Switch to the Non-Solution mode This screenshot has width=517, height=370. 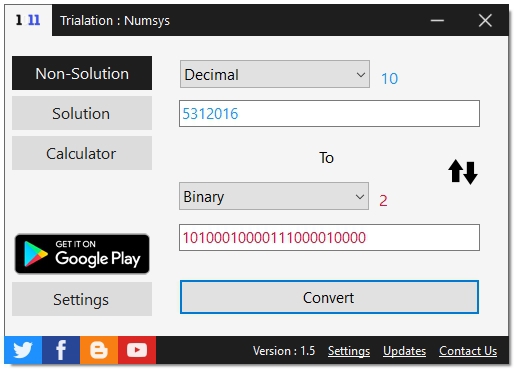click(82, 73)
